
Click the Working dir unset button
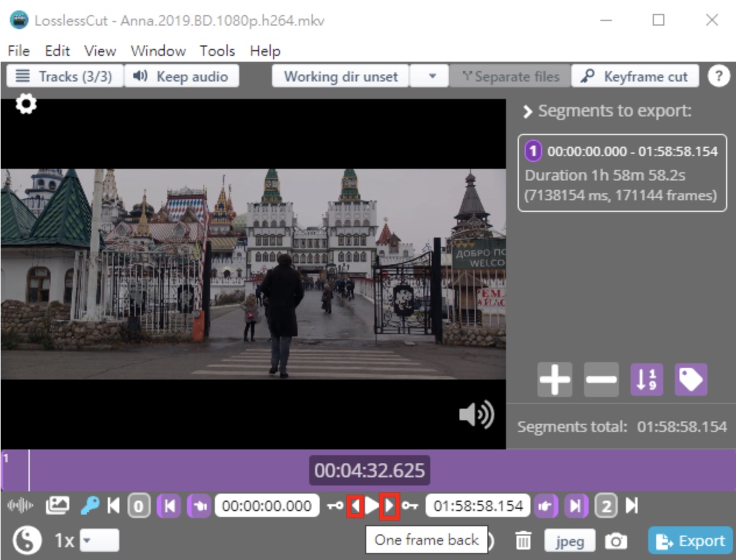pos(341,76)
